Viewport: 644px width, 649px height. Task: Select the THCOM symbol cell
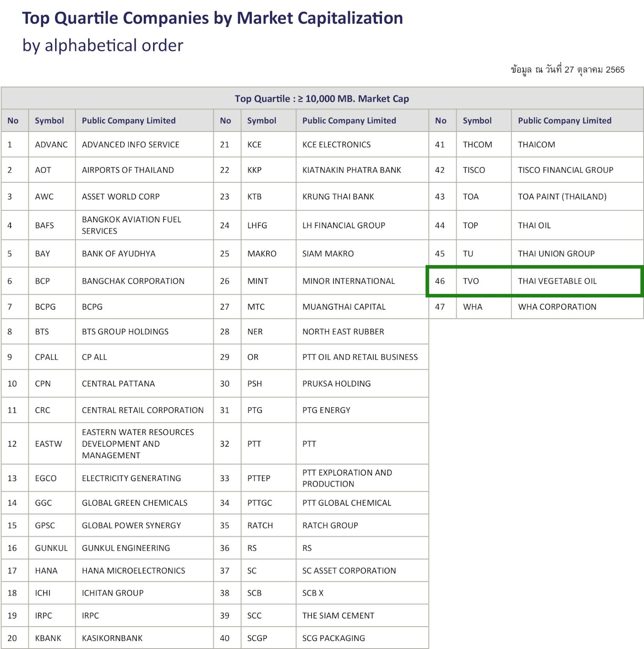pos(477,145)
